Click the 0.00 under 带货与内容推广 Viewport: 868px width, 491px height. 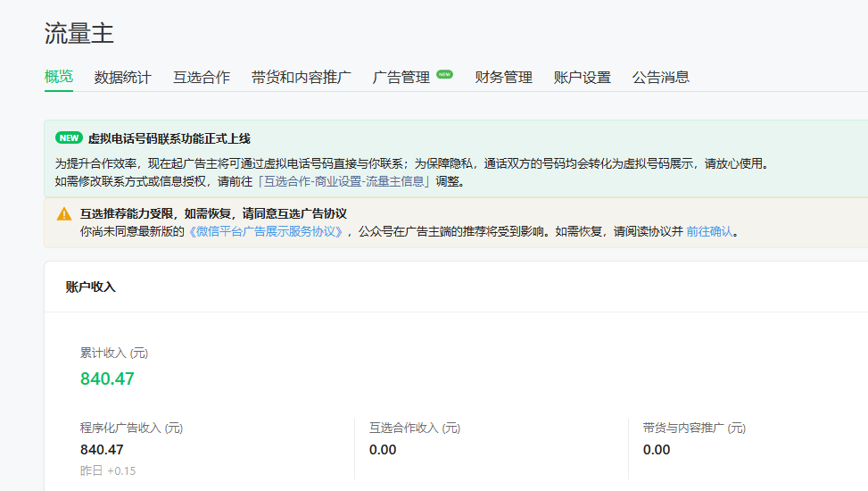coord(657,449)
